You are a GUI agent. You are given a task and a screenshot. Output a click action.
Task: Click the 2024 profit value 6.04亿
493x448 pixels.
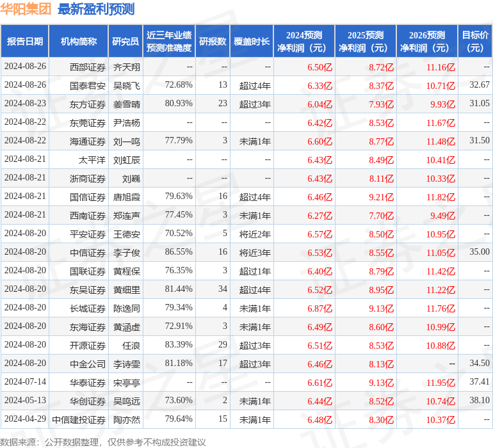point(319,104)
